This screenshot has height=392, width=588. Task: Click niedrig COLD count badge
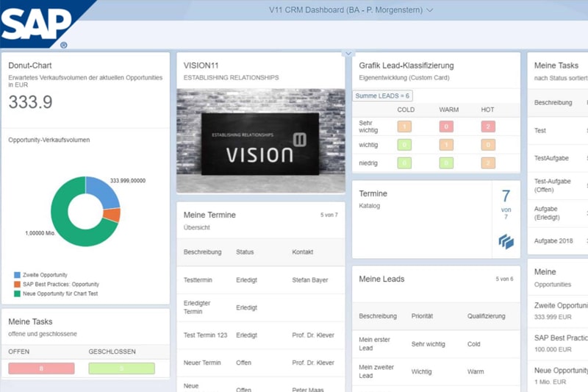[x=404, y=163]
